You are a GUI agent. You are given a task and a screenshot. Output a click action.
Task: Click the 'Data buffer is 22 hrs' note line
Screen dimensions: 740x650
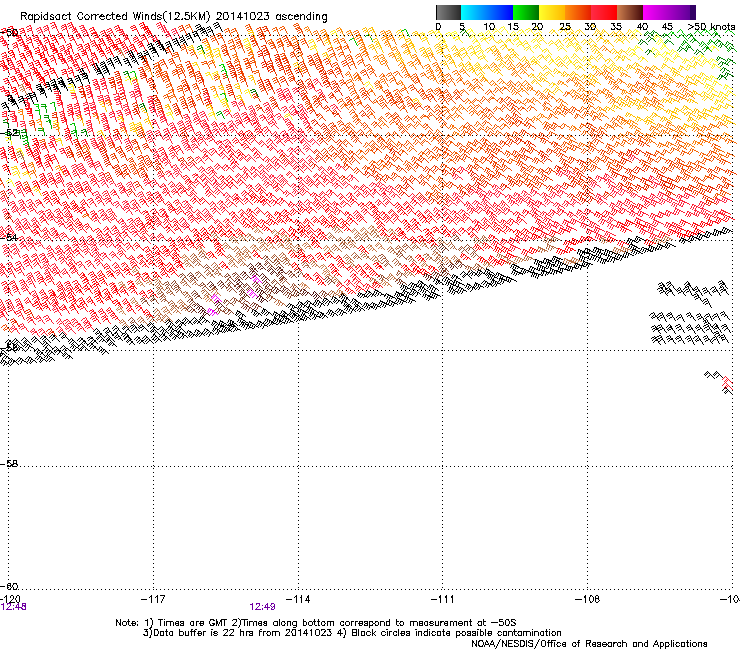tap(352, 633)
